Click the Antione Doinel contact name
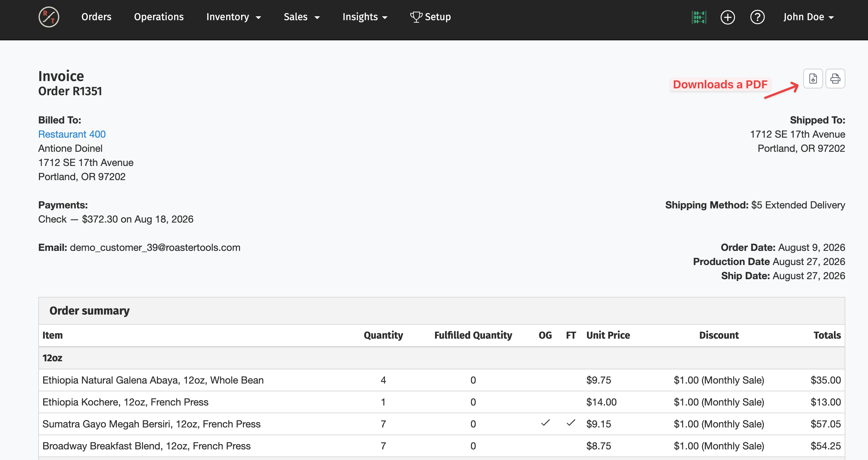The height and width of the screenshot is (460, 868). pos(70,149)
